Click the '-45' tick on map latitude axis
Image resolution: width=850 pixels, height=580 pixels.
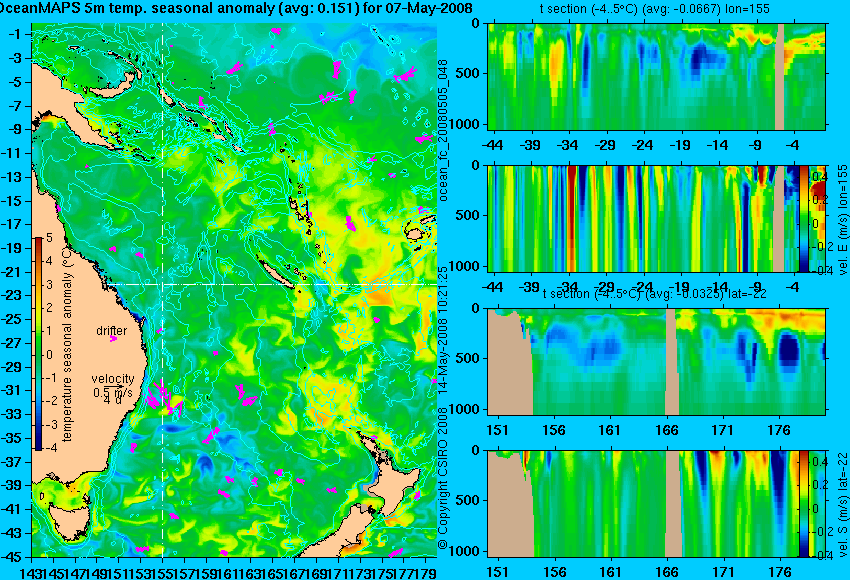click(12, 557)
